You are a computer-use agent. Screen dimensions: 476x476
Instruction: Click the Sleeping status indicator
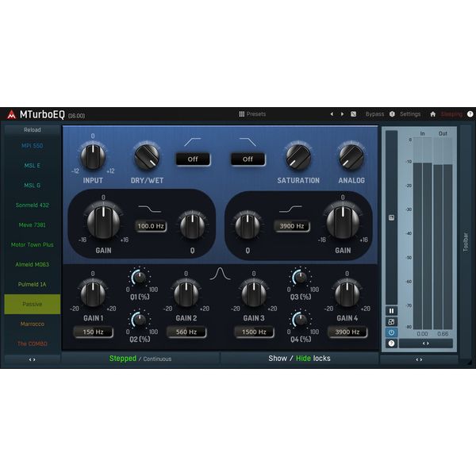tap(451, 114)
